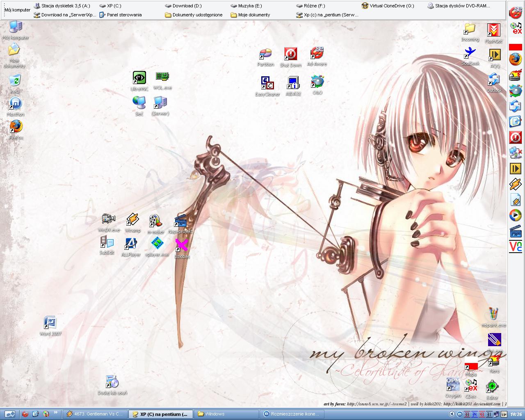The image size is (525, 420).
Task: Open Stacja dyskietek 3,5 (A:) in top toolbar
Action: point(62,6)
